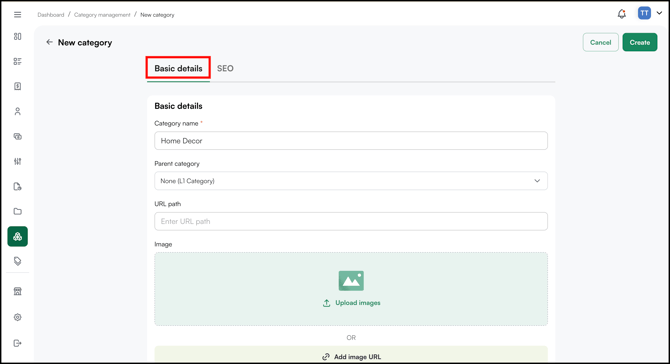
Task: Open the settings gear sidebar icon
Action: coord(18,317)
